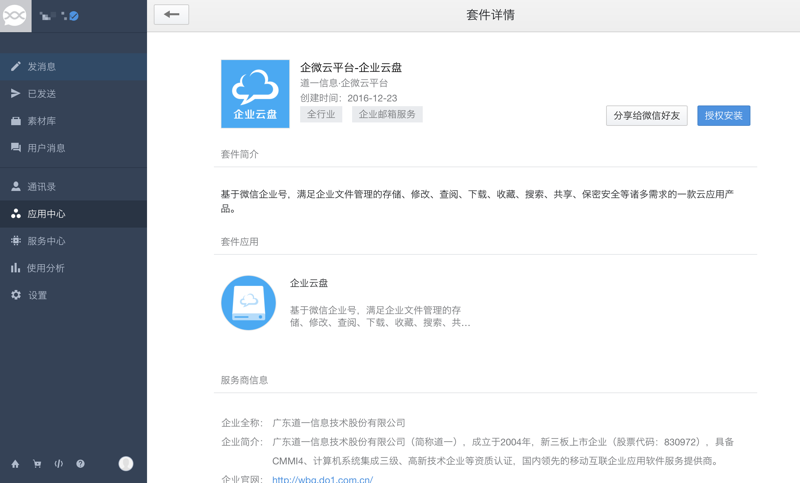Viewport: 800px width, 483px height.
Task: Open 已发送 in the sidebar
Action: 73,93
